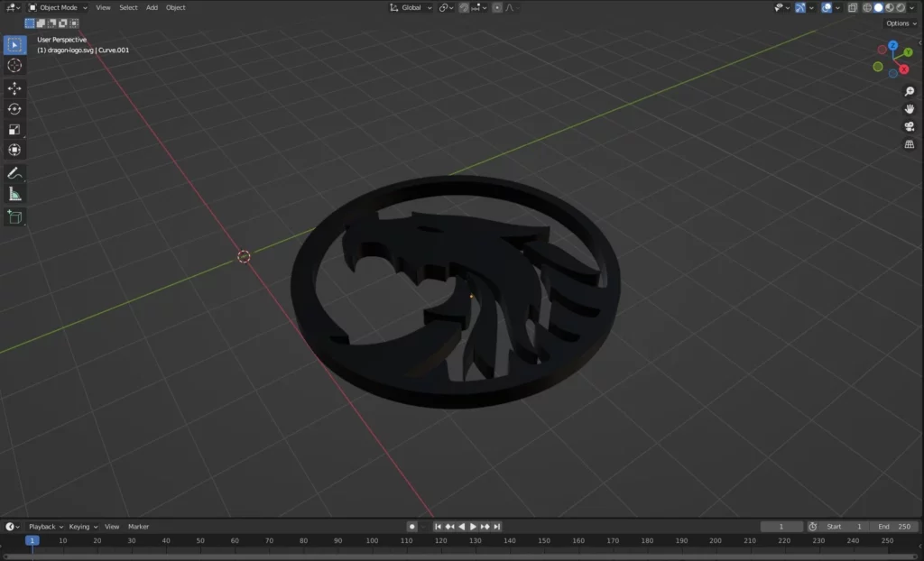The image size is (924, 561).
Task: Set selection mode to new selection
Action: click(x=30, y=23)
